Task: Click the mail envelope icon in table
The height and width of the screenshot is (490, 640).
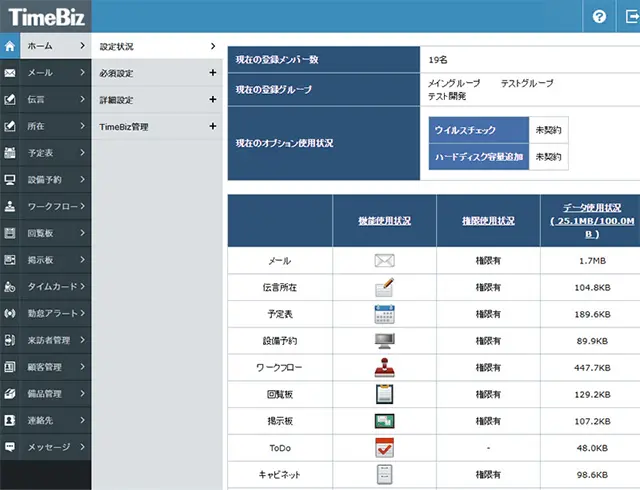Action: [x=384, y=261]
